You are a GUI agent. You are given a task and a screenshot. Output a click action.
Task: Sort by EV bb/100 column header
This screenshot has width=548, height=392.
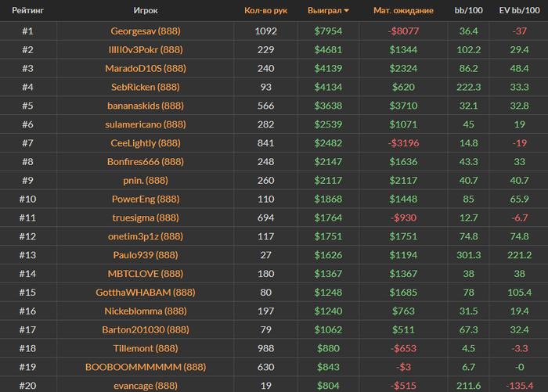click(x=519, y=10)
